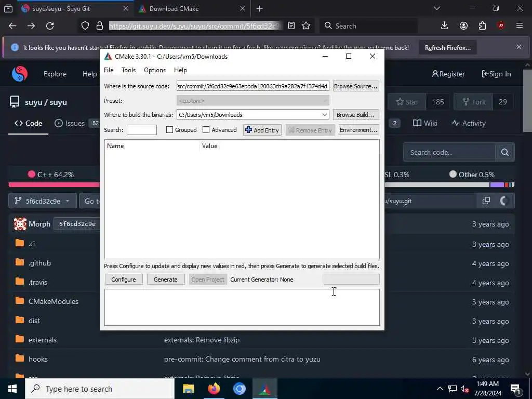
Task: List all tabs dropdown arrow
Action: click(437, 8)
